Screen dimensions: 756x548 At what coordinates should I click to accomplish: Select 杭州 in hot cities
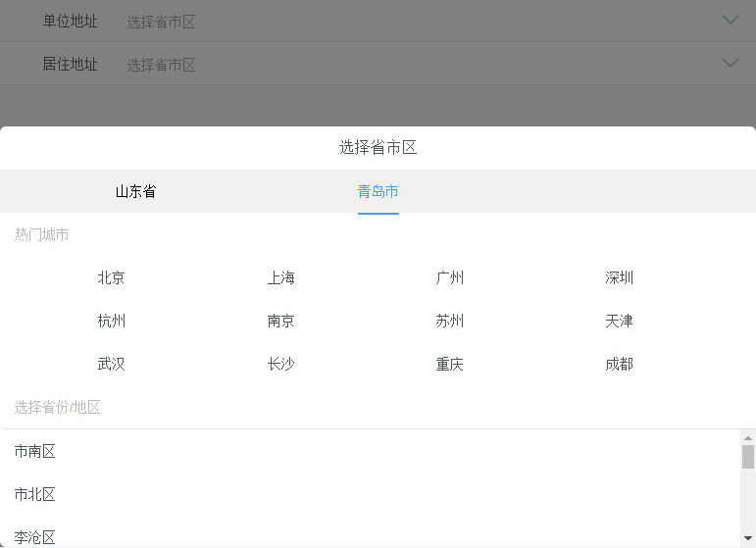pos(112,321)
